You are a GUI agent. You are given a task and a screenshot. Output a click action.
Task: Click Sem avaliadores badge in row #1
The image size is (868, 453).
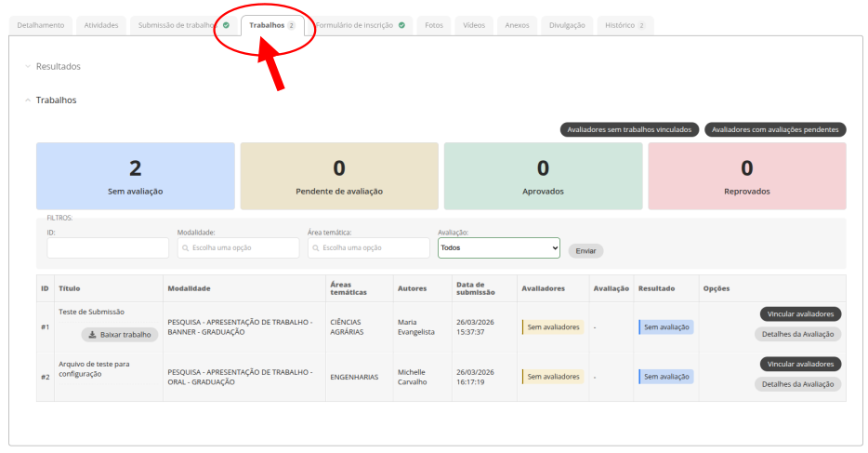click(x=553, y=327)
